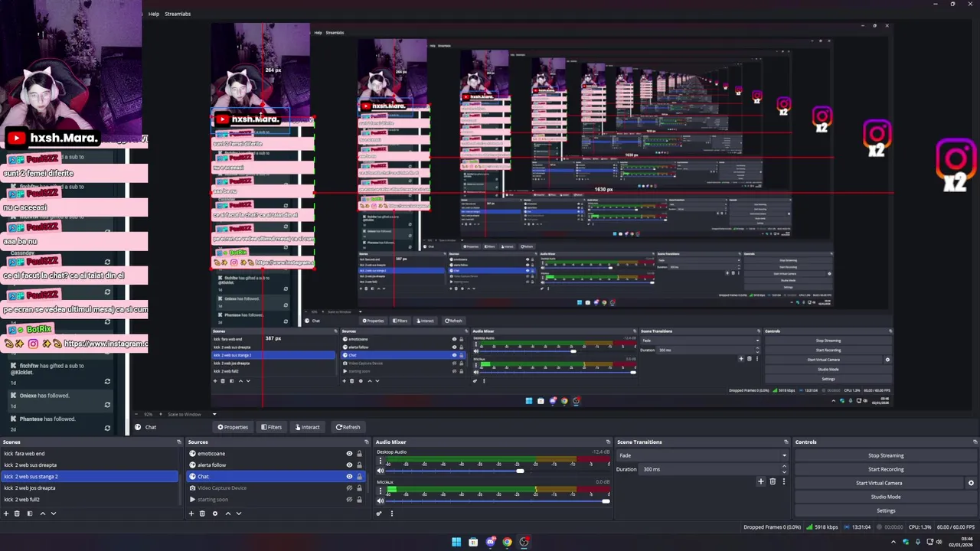Add a scene transition with the plus icon
Screen dimensions: 980x551
761,481
